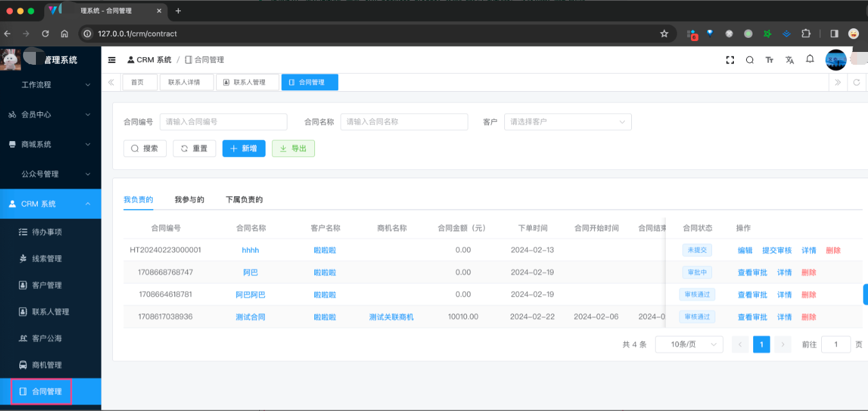Open 线索管理 in sidebar
Viewport: 868px width, 411px height.
click(51, 258)
